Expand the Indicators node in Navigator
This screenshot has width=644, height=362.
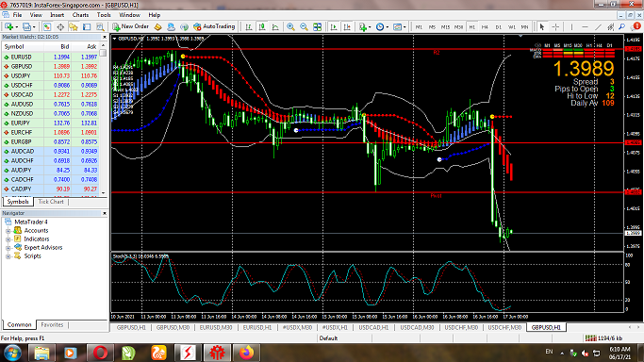click(8, 239)
